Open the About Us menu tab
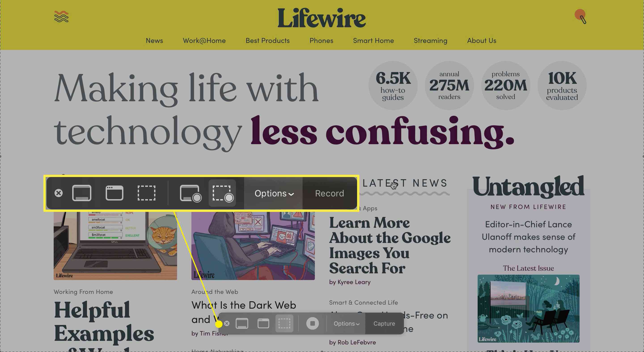The height and width of the screenshot is (352, 644). (481, 40)
